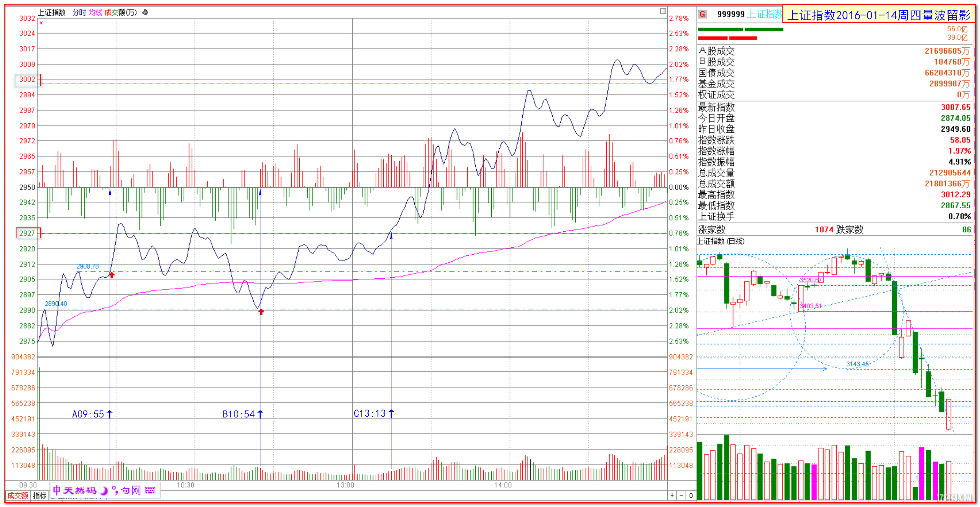Viewport: 980px width, 507px height.
Task: Click the 今日开盘 value 2874.05
Action: click(955, 118)
